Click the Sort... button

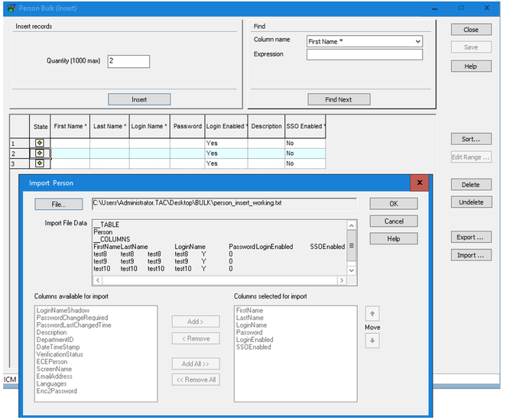coord(471,139)
